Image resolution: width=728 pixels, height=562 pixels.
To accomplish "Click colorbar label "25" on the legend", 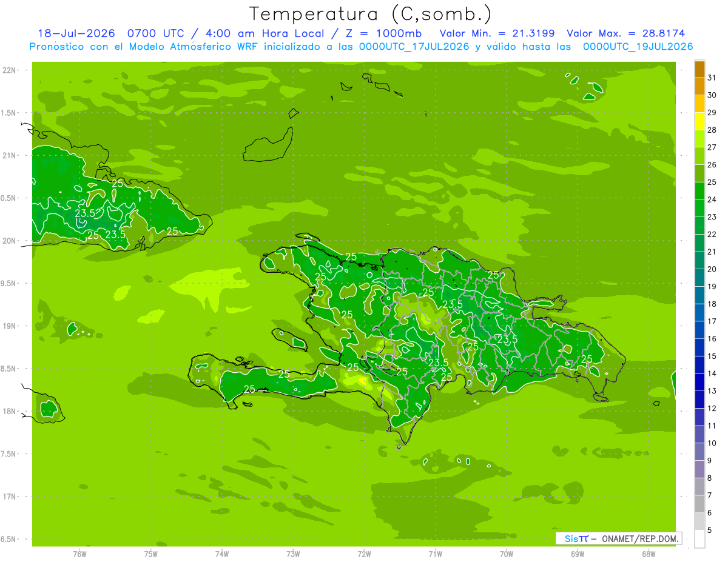I will pos(712,182).
